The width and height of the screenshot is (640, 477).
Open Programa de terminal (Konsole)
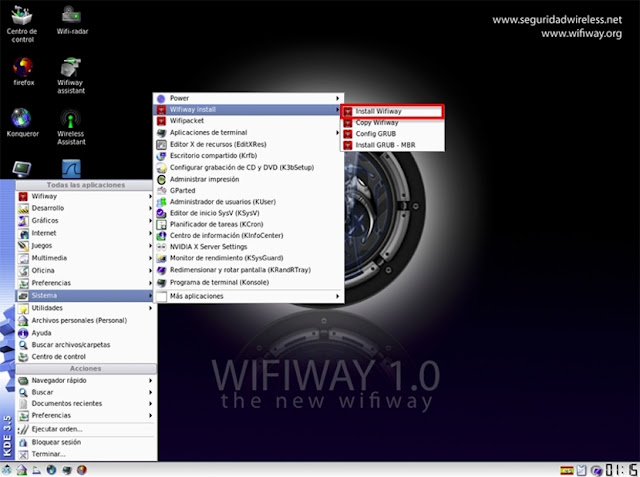[x=249, y=282]
